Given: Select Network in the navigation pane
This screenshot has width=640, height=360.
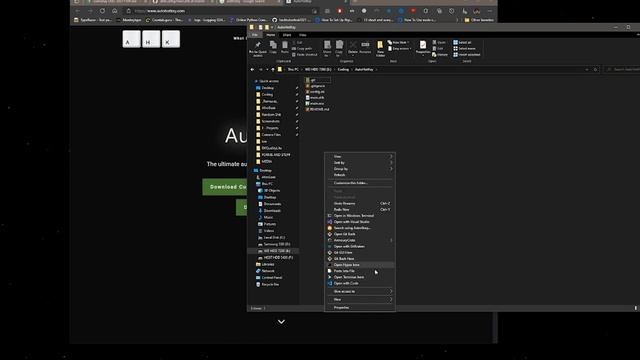Looking at the screenshot, I should pyautogui.click(x=266, y=271).
